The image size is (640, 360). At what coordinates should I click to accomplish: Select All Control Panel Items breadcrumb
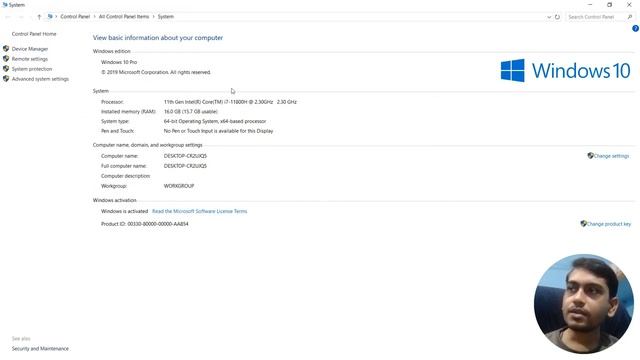point(124,17)
